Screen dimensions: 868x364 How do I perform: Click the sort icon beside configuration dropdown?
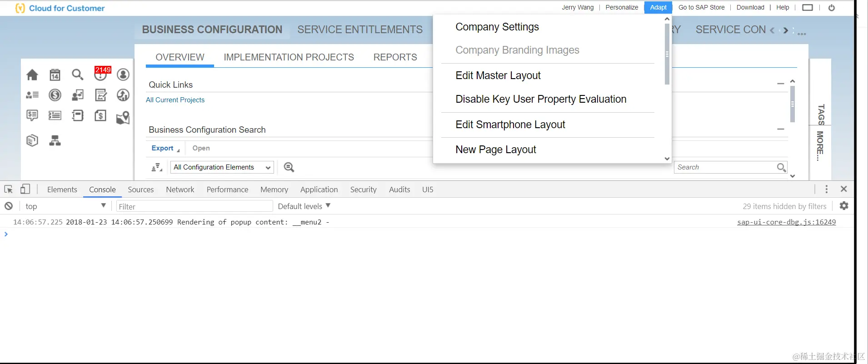pyautogui.click(x=157, y=167)
